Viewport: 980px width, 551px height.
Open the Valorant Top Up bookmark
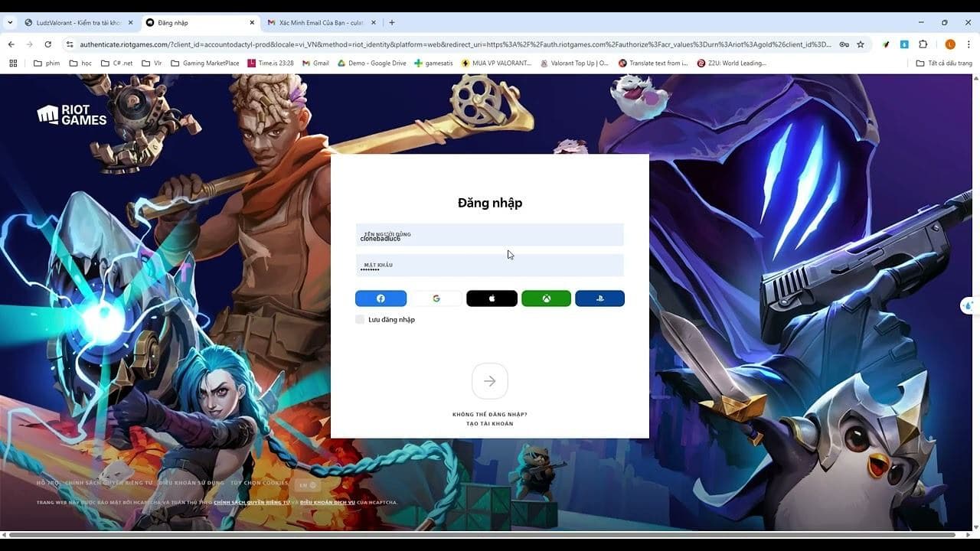pos(574,64)
